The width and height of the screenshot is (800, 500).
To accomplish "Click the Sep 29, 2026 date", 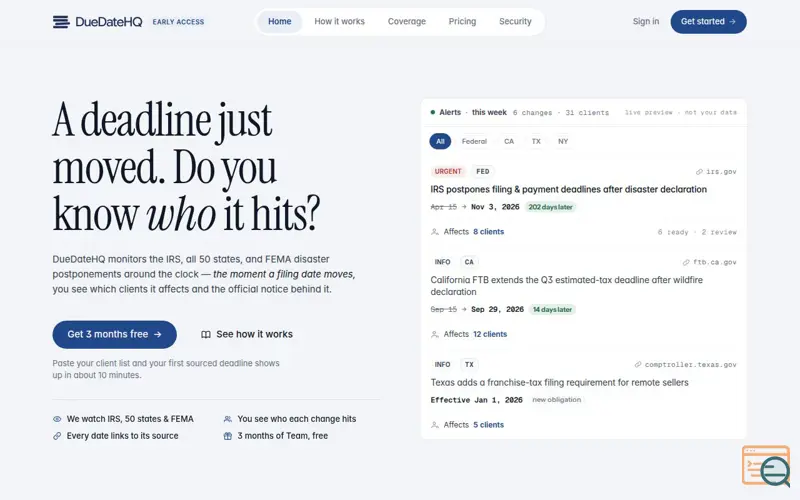I will click(x=497, y=310).
